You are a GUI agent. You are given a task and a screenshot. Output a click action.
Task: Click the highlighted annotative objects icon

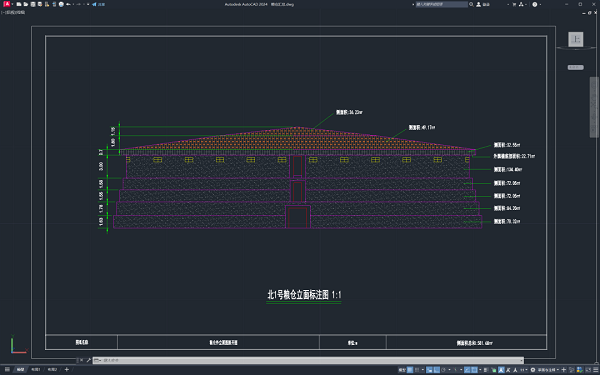pos(501,370)
